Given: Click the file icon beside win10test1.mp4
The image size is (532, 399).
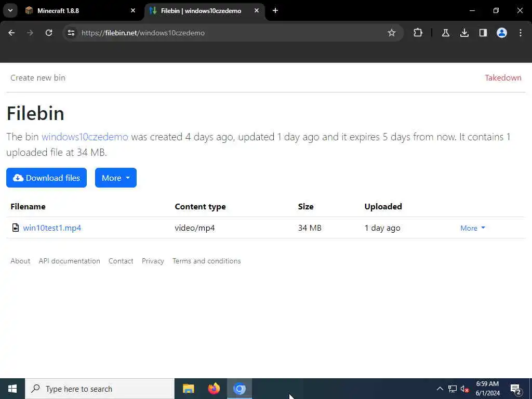Looking at the screenshot, I should tap(15, 228).
